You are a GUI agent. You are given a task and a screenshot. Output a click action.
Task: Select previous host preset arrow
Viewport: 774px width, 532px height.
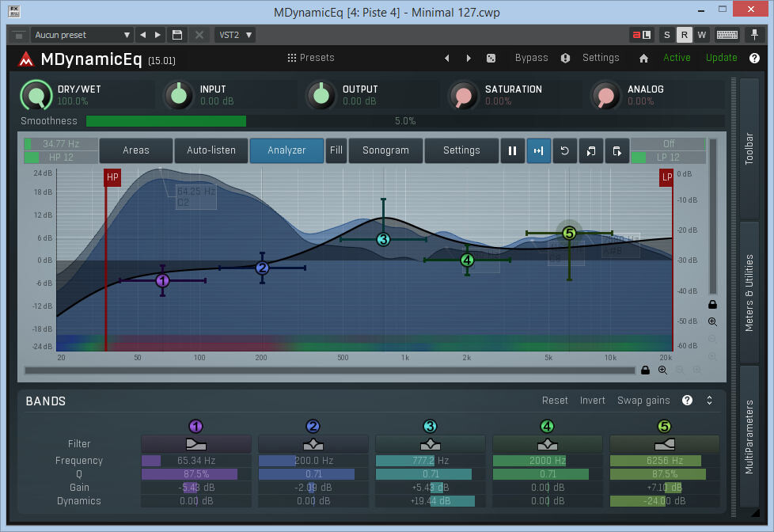pyautogui.click(x=143, y=35)
